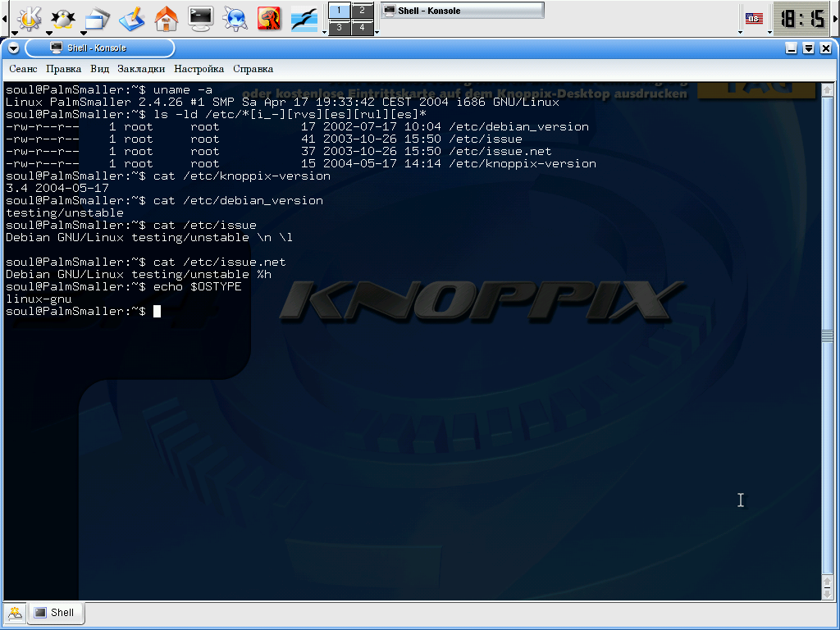Launch the Konqueror web browser icon
Image resolution: width=840 pixels, height=630 pixels.
[x=235, y=18]
